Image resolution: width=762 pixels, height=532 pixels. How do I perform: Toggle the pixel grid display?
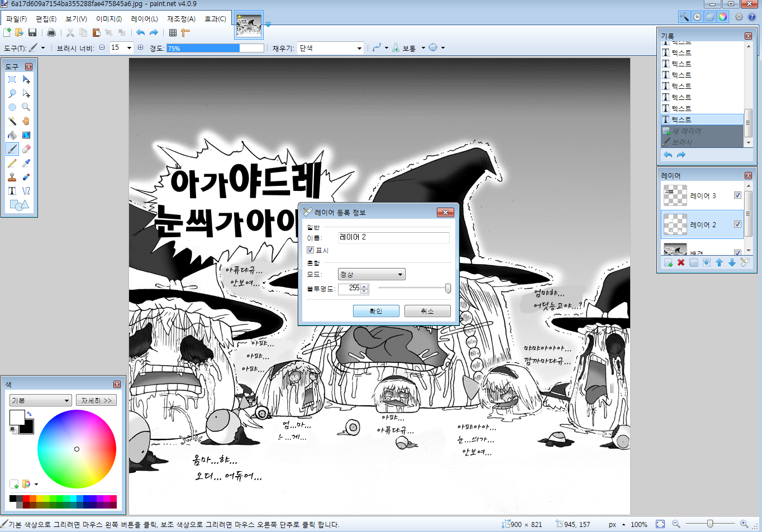[x=173, y=33]
